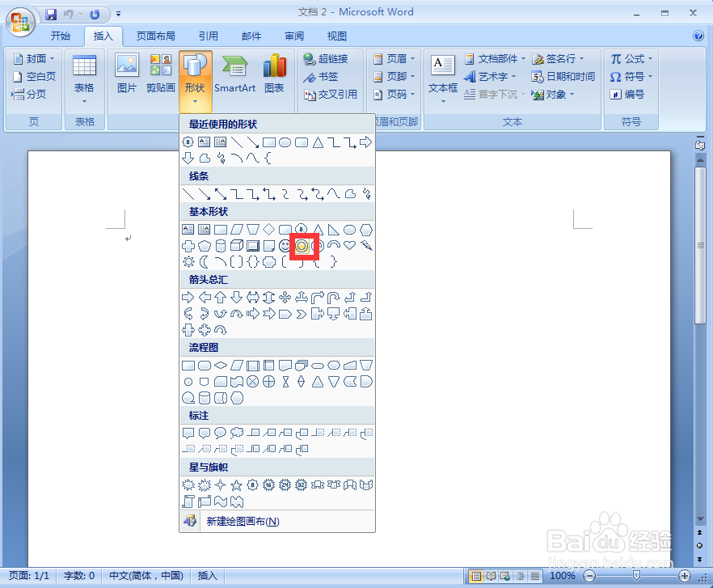Image resolution: width=713 pixels, height=588 pixels.
Task: Add a bookmark (书签)
Action: 321,77
